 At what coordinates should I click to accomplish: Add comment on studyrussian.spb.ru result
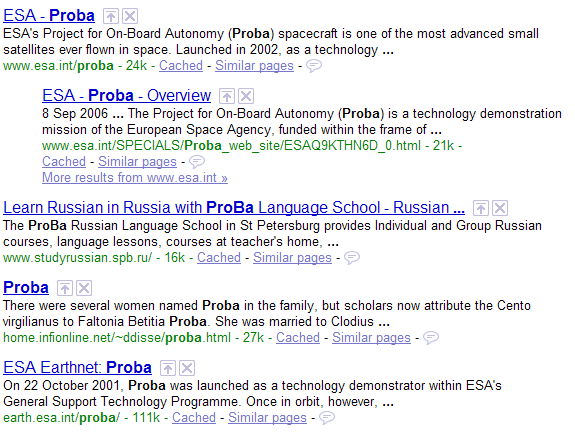point(352,258)
